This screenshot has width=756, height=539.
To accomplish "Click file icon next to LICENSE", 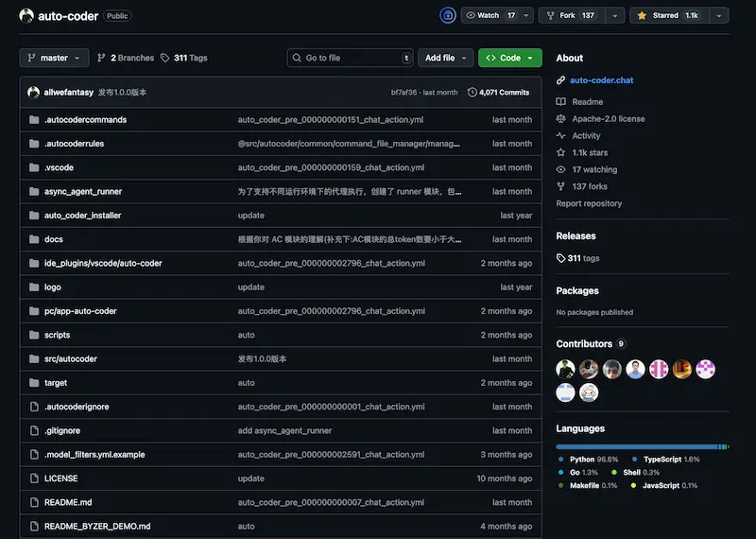I will (x=34, y=478).
